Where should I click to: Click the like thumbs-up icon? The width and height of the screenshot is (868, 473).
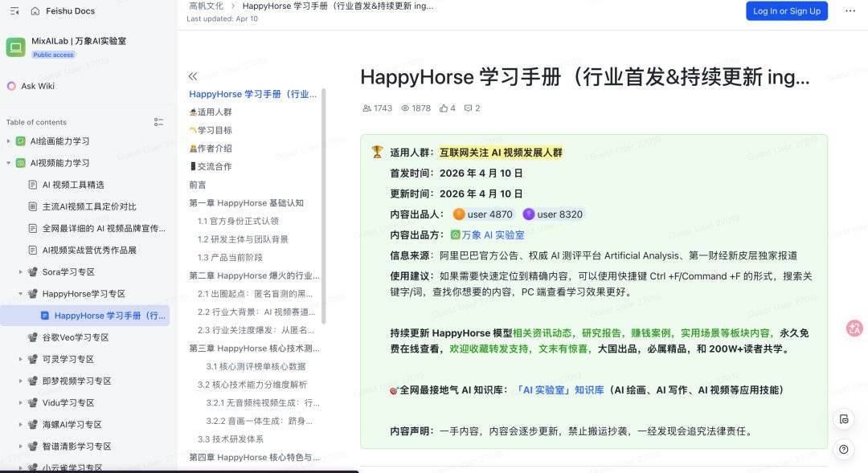(444, 108)
